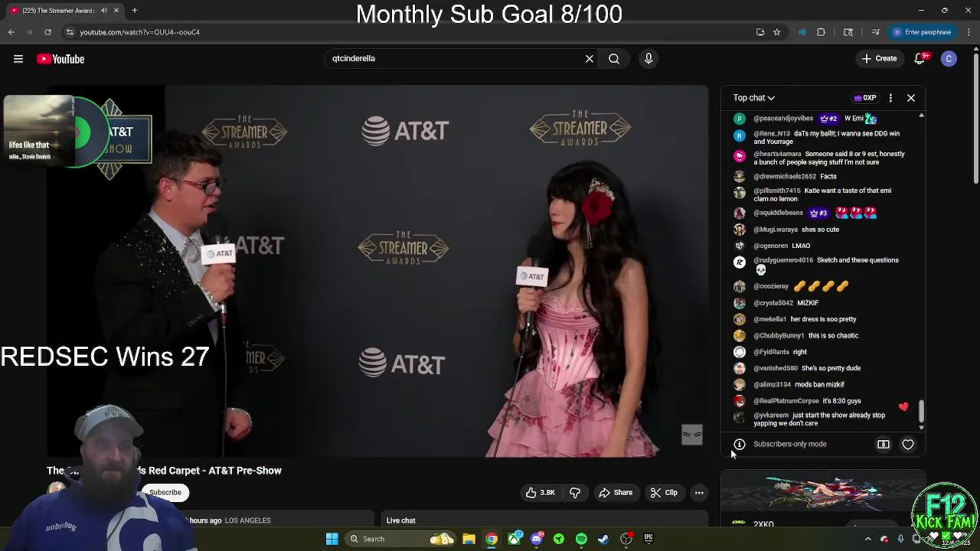This screenshot has width=980, height=551.
Task: Submit search with the magnifier button
Action: coord(614,58)
